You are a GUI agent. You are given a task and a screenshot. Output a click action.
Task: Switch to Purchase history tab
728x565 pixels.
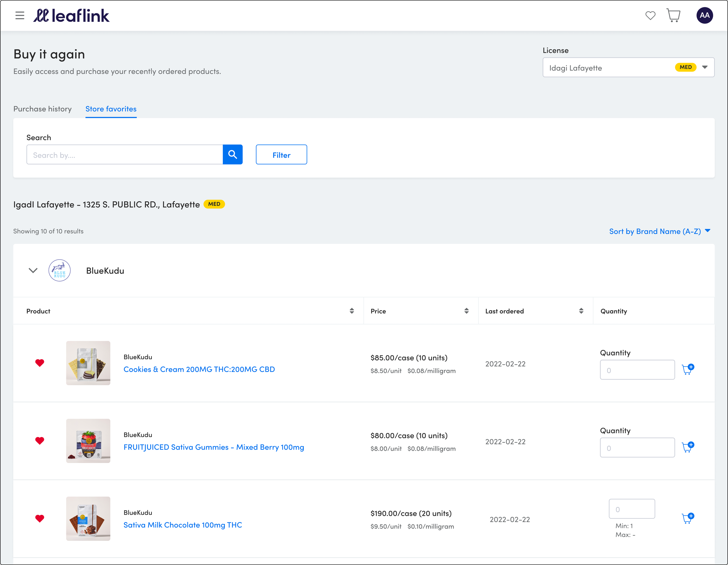click(42, 109)
